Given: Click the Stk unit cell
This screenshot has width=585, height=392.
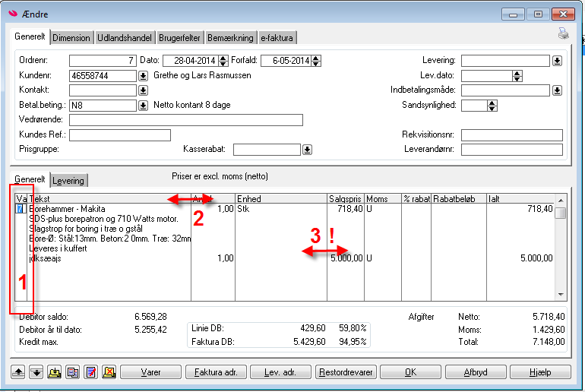Looking at the screenshot, I should pos(244,209).
